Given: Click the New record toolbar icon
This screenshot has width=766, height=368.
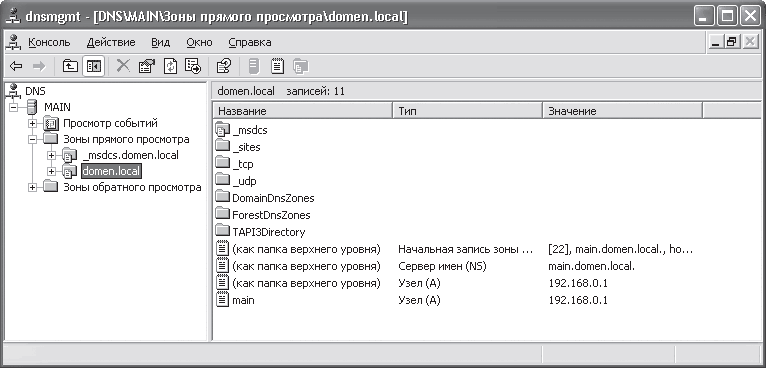Looking at the screenshot, I should 277,66.
